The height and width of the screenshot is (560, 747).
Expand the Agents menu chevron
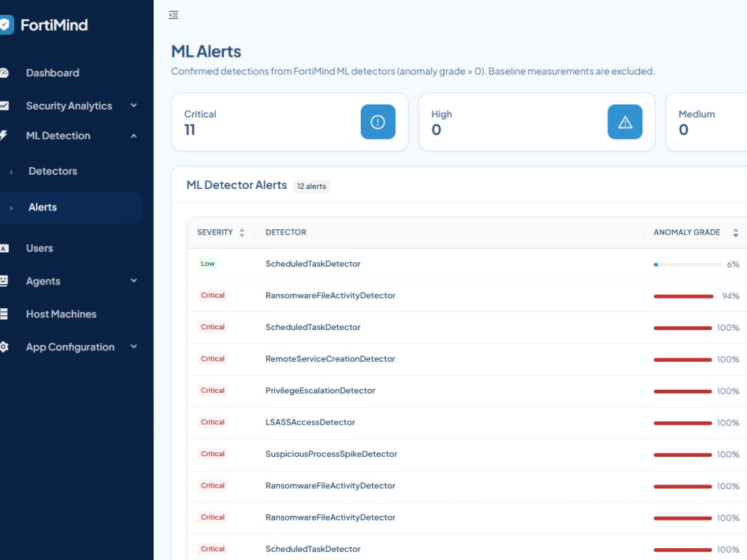[134, 281]
